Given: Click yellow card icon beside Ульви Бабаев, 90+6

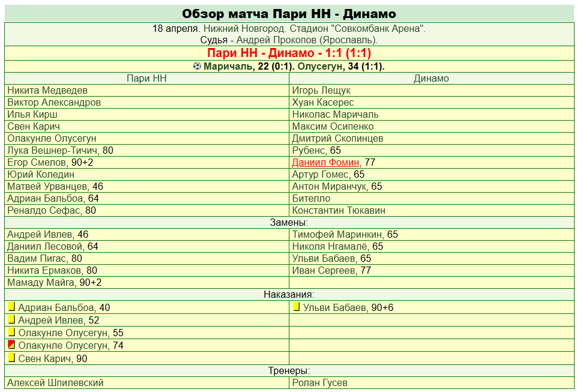Looking at the screenshot, I should pyautogui.click(x=296, y=307).
